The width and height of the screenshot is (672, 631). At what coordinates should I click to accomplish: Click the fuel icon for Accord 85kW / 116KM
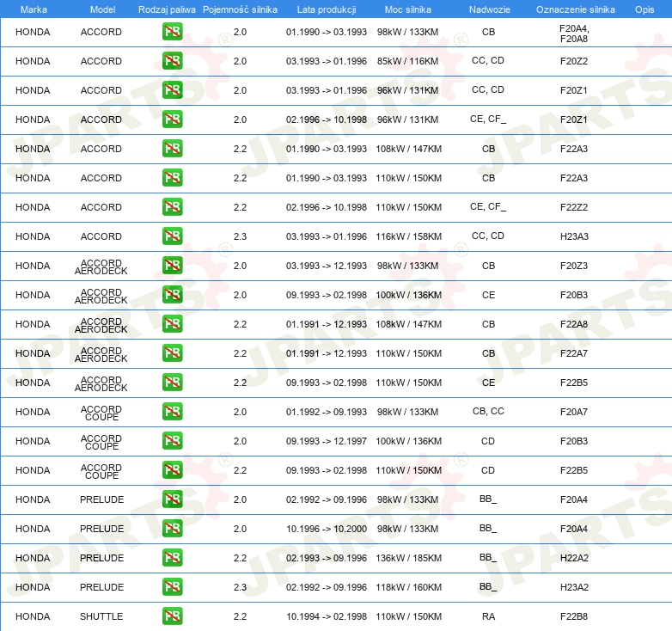pos(172,61)
